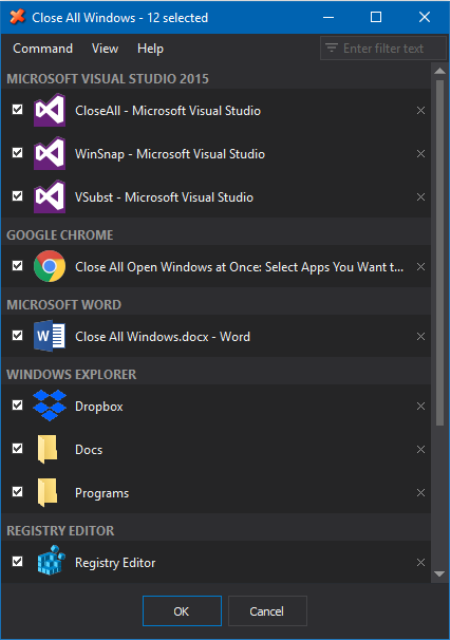Remove the Dropbox row with its X
The width and height of the screenshot is (450, 640).
click(x=421, y=406)
